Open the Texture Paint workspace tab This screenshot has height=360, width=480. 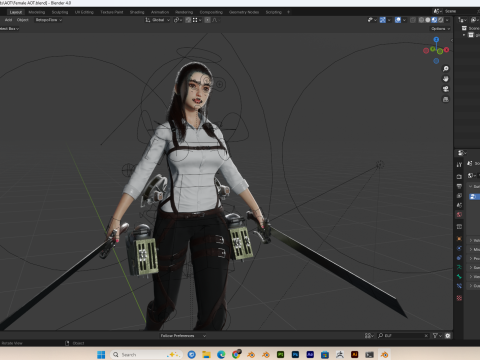coord(112,12)
